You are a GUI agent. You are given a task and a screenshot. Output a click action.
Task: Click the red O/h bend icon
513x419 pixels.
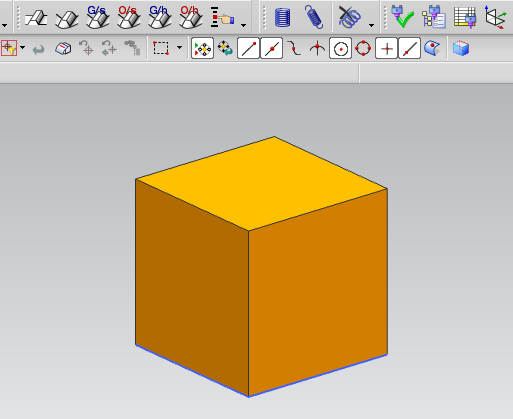click(x=191, y=17)
